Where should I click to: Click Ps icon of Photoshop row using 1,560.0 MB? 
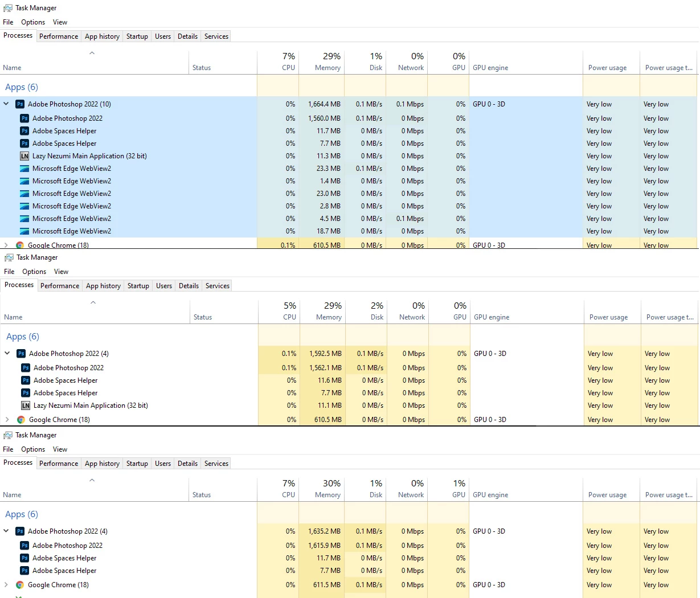tap(24, 118)
